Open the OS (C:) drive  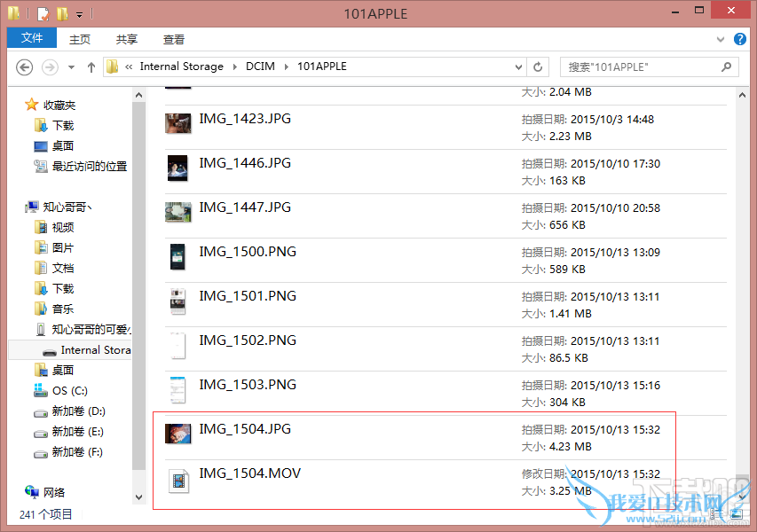click(x=61, y=391)
